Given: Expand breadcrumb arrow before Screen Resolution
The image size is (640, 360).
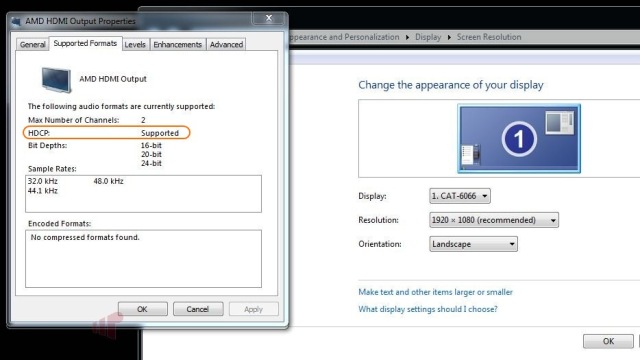Looking at the screenshot, I should 449,37.
